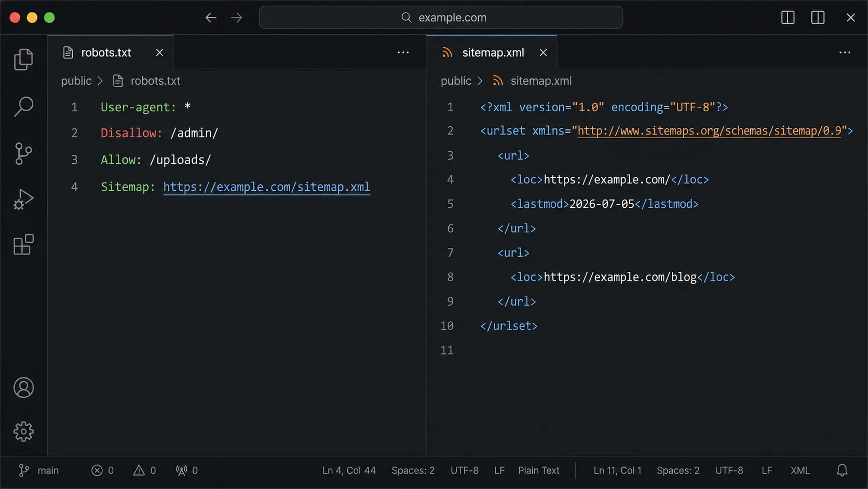Open the Search view
The height and width of the screenshot is (489, 868).
pos(23,107)
